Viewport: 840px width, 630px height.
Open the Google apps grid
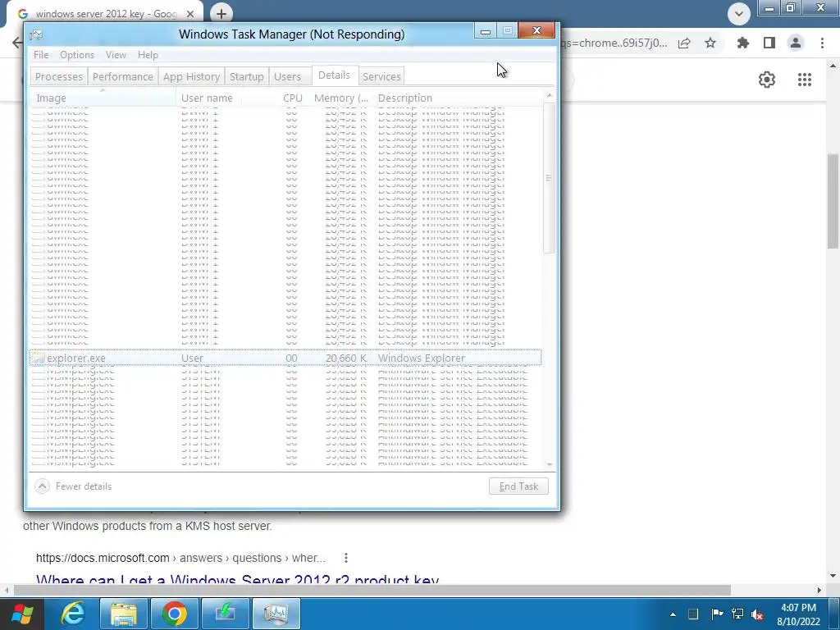804,80
